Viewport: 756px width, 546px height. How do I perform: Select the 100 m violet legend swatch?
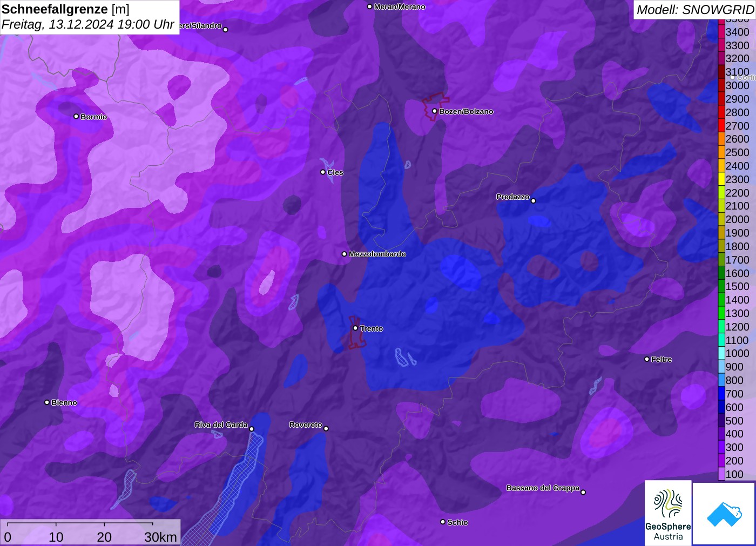pos(721,474)
